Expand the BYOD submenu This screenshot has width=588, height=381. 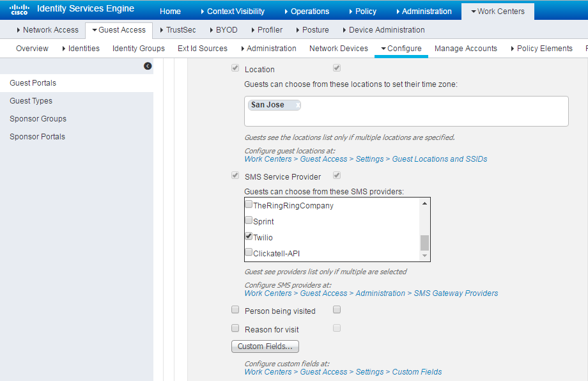224,29
